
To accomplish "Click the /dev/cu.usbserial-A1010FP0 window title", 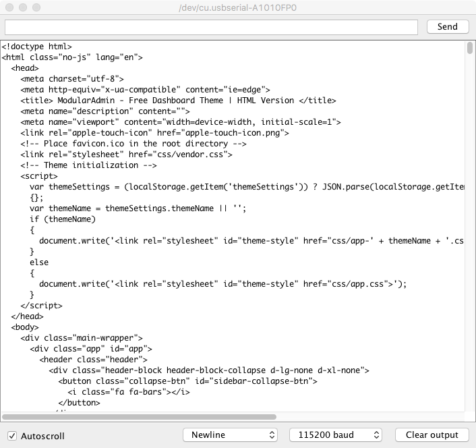I will coord(239,7).
